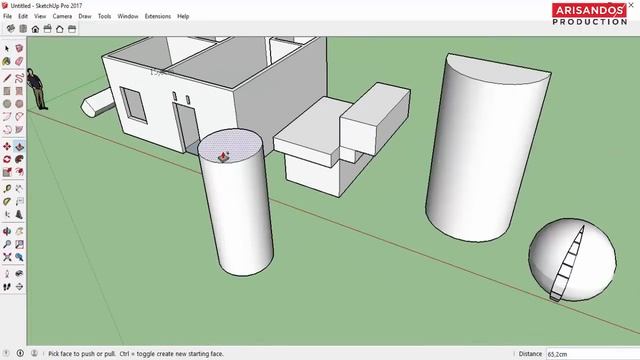Click the Distance value input box
Viewport: 640px width, 360px height.
[x=593, y=354]
